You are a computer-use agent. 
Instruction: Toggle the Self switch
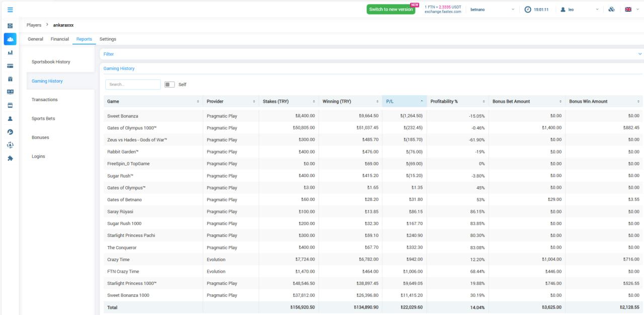[170, 85]
